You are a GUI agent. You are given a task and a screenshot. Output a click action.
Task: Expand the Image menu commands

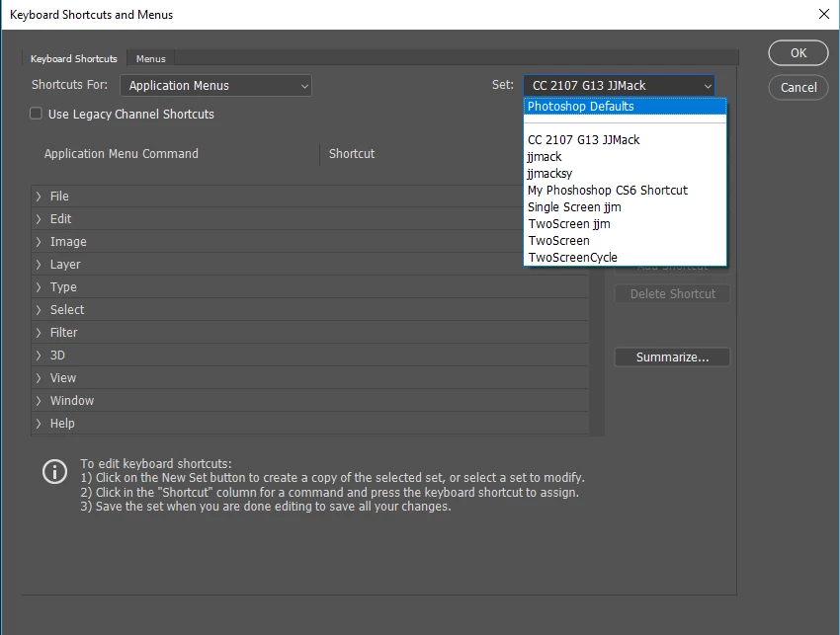[x=39, y=242]
